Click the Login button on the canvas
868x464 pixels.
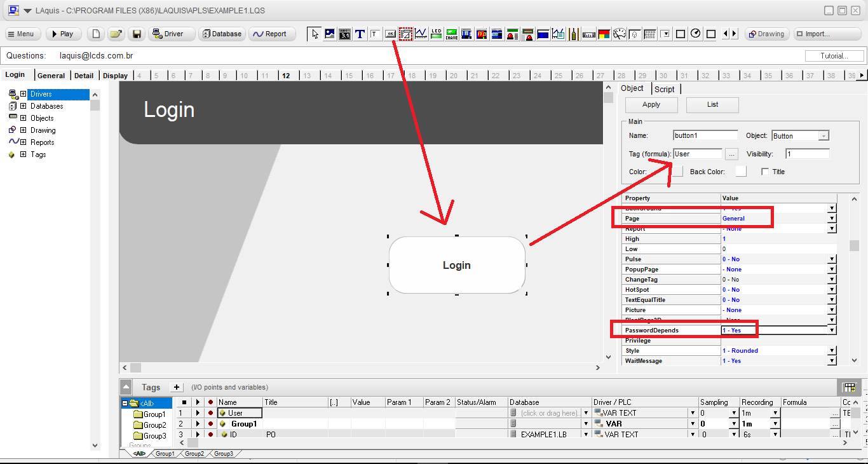pos(457,265)
